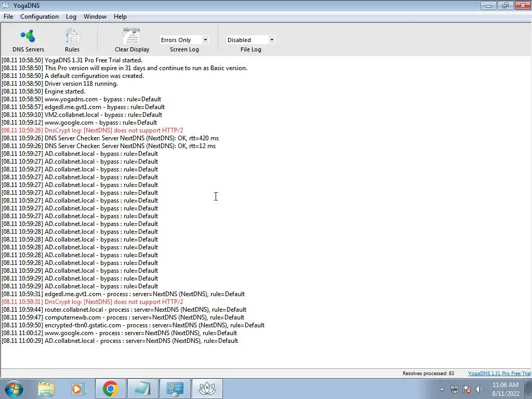
Task: Click the NextDNS checker rtt=12 ms line
Action: pos(109,146)
